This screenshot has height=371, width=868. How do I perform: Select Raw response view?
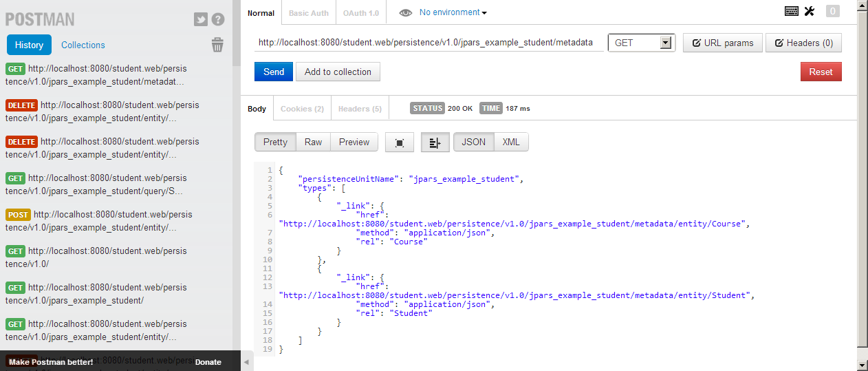[313, 142]
